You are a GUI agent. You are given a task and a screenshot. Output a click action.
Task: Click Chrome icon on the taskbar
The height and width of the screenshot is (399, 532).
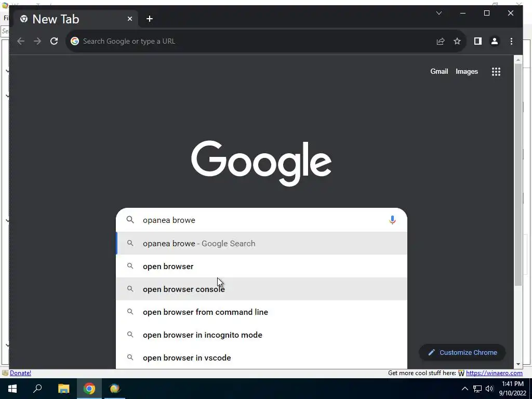coord(89,389)
